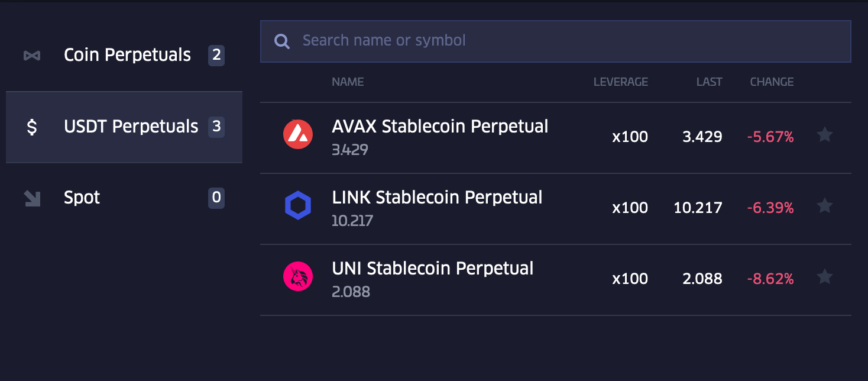Image resolution: width=868 pixels, height=381 pixels.
Task: Switch to Coin Perpetuals tab
Action: tap(127, 56)
